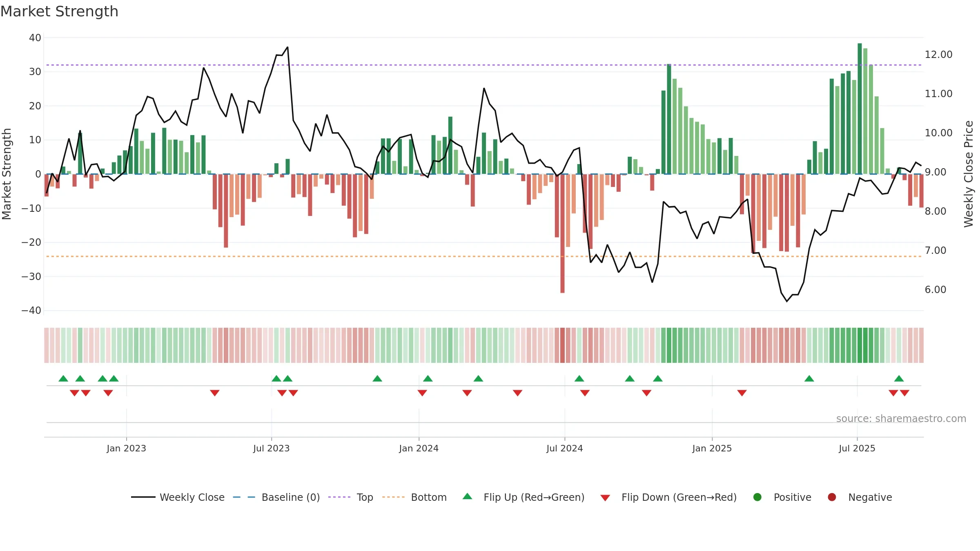Screen dimensions: 980x551
Task: Click the −20 tick on the strength axis
Action: (31, 242)
